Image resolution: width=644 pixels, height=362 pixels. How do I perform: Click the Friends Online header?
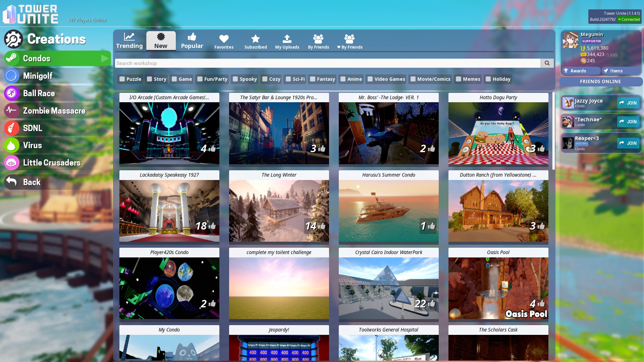(600, 81)
